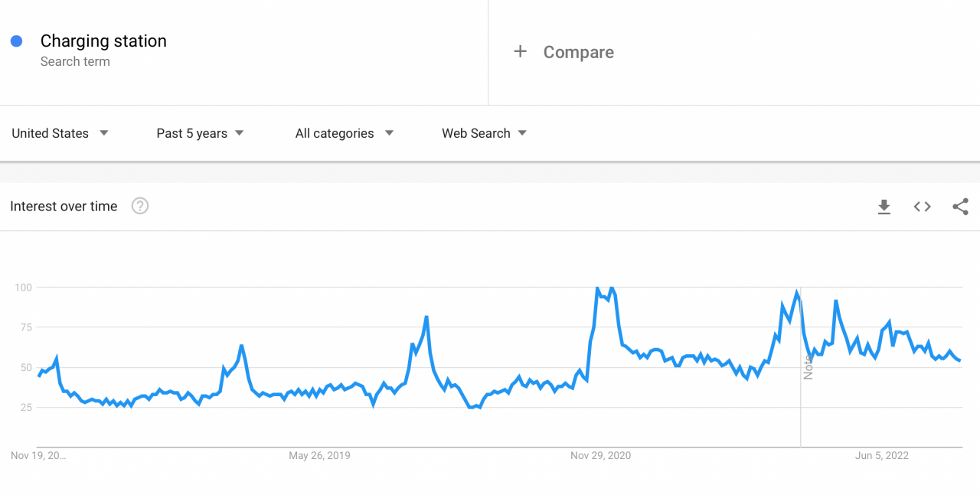
Task: Click the blue dot beside Charging station
Action: tap(16, 41)
